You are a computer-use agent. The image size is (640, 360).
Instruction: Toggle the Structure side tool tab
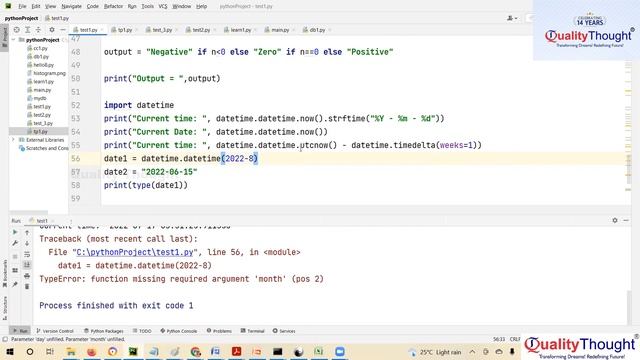pos(4,308)
